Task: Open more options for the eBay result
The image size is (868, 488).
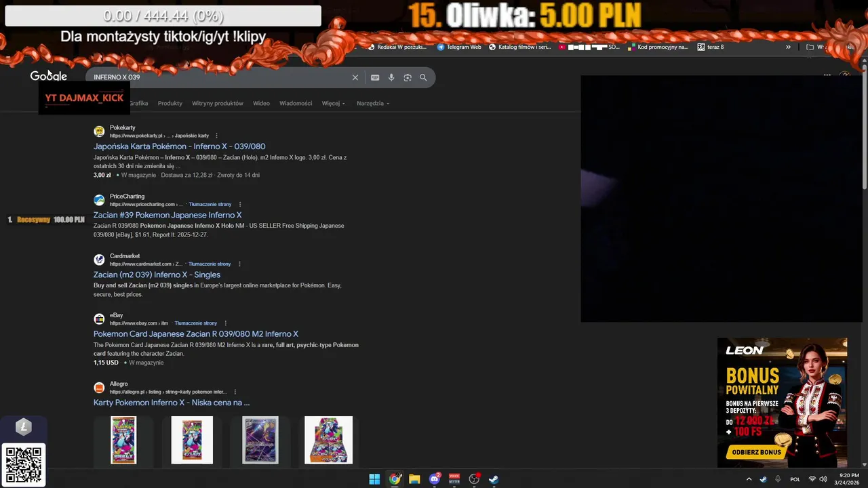Action: click(x=226, y=323)
